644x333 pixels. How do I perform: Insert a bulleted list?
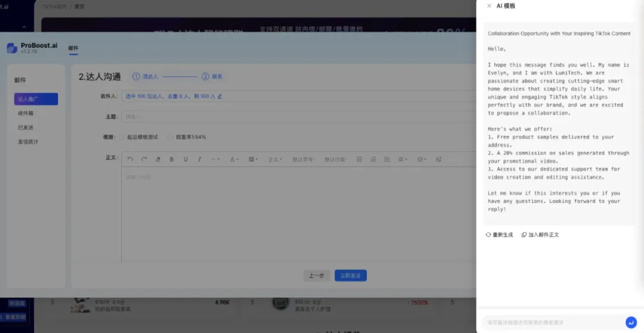[360, 159]
